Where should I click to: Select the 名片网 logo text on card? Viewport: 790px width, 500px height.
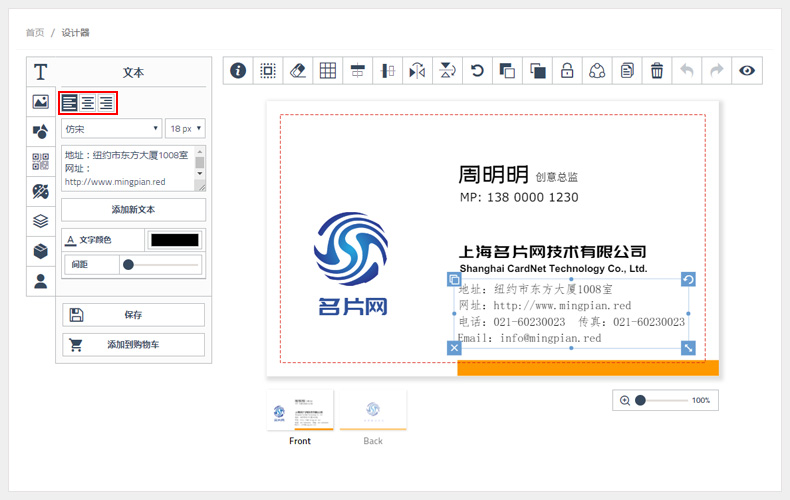[353, 306]
